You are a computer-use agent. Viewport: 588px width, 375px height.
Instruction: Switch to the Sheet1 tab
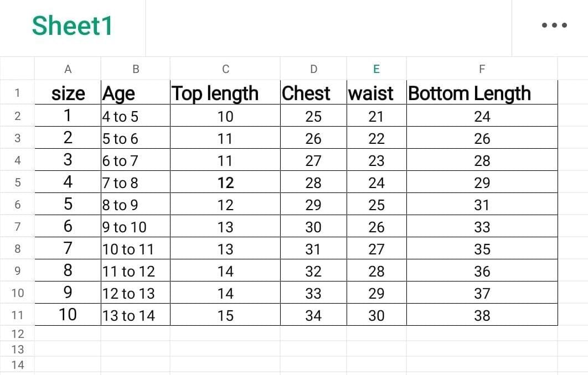[x=72, y=25]
